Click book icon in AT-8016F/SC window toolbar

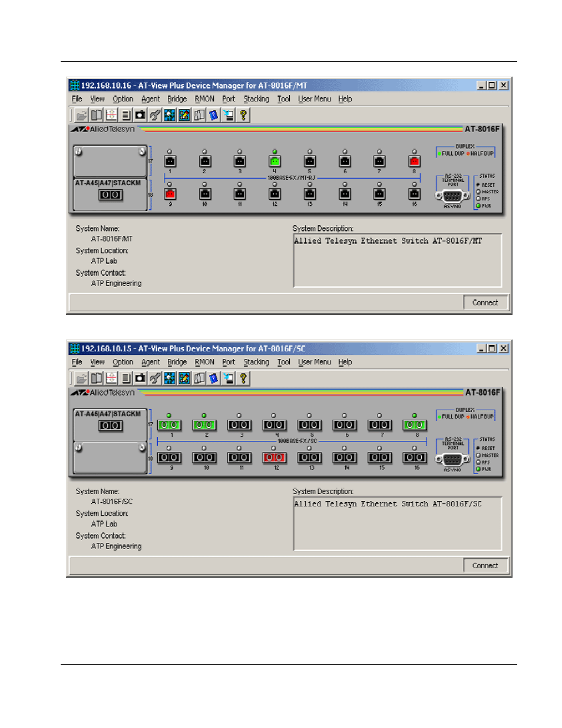(96, 378)
